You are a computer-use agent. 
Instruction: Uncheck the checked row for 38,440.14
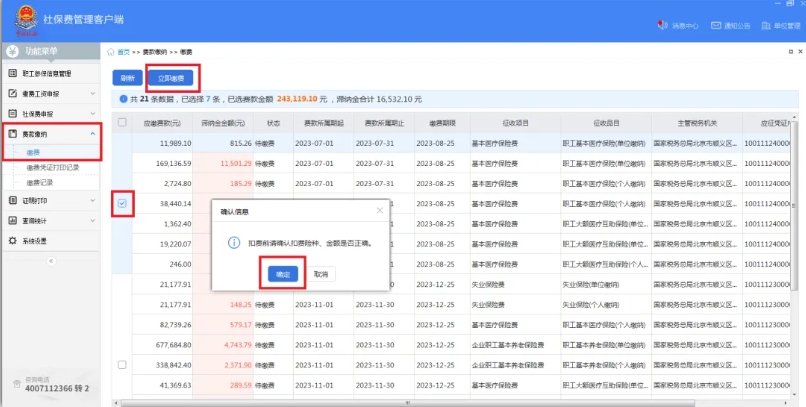(122, 204)
